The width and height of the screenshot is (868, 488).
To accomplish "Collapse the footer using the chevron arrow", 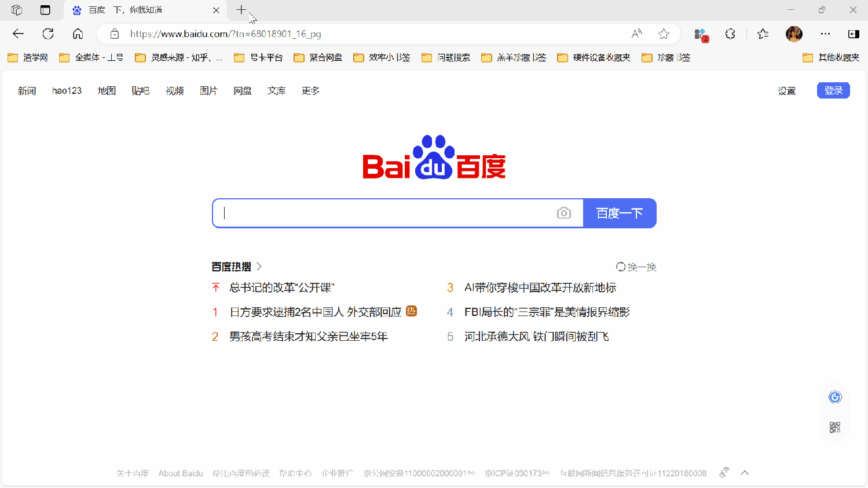I will click(x=745, y=472).
